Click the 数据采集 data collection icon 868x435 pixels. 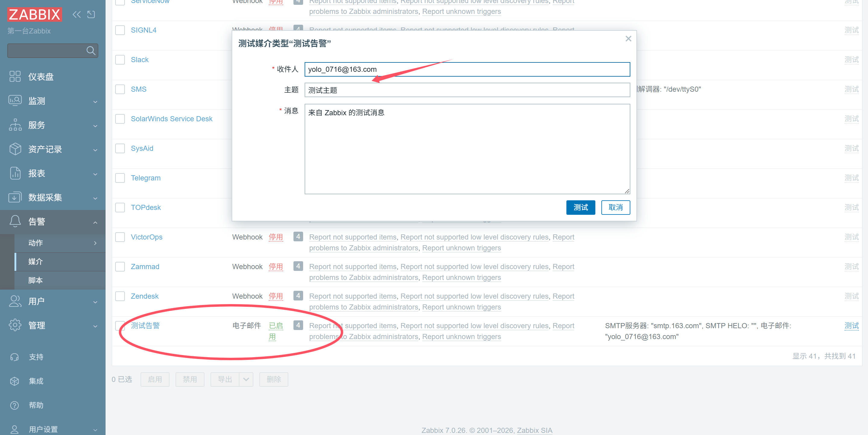(x=15, y=197)
